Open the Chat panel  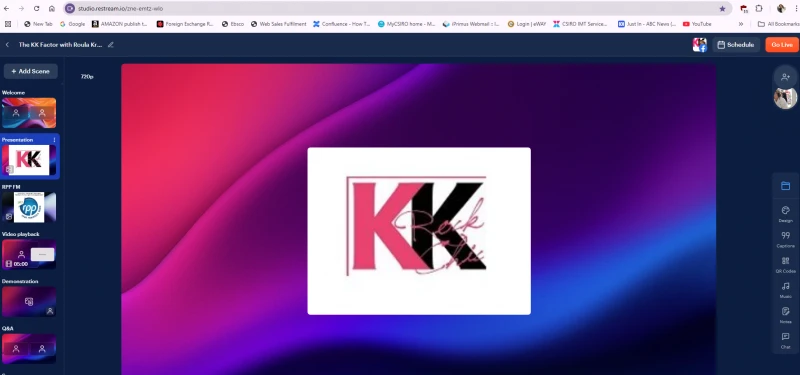click(785, 340)
